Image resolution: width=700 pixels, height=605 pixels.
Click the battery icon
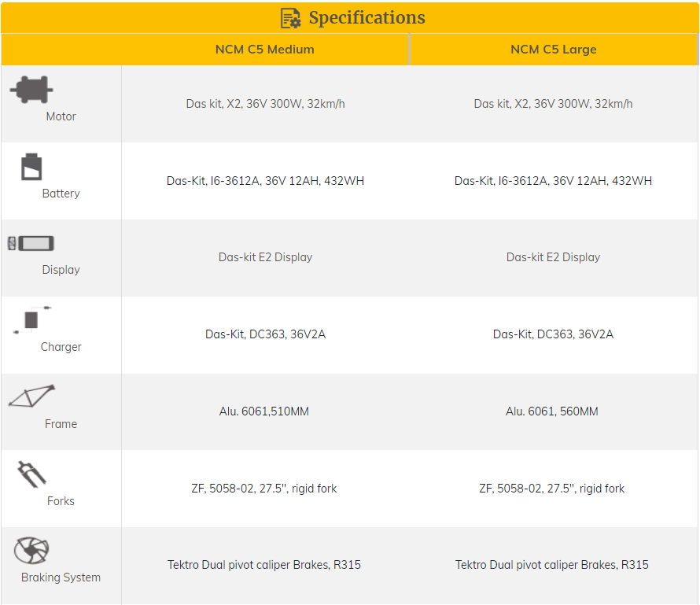[x=31, y=167]
